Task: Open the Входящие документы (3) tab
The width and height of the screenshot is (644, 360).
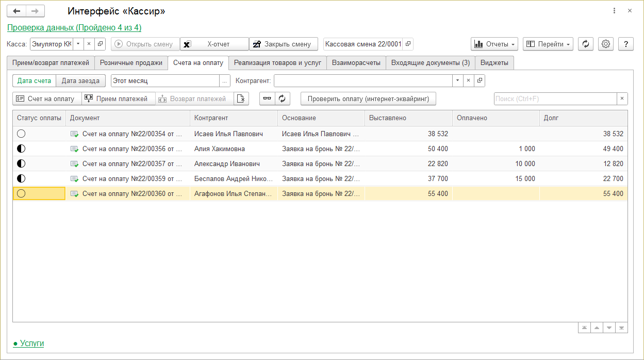Action: click(430, 63)
